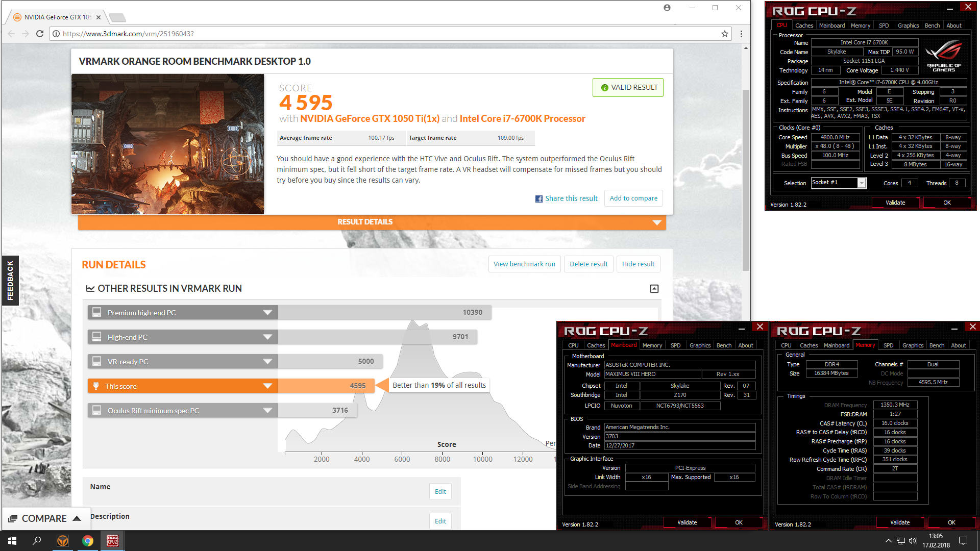Click OK in top CPU-Z window
The height and width of the screenshot is (551, 980).
click(x=947, y=203)
